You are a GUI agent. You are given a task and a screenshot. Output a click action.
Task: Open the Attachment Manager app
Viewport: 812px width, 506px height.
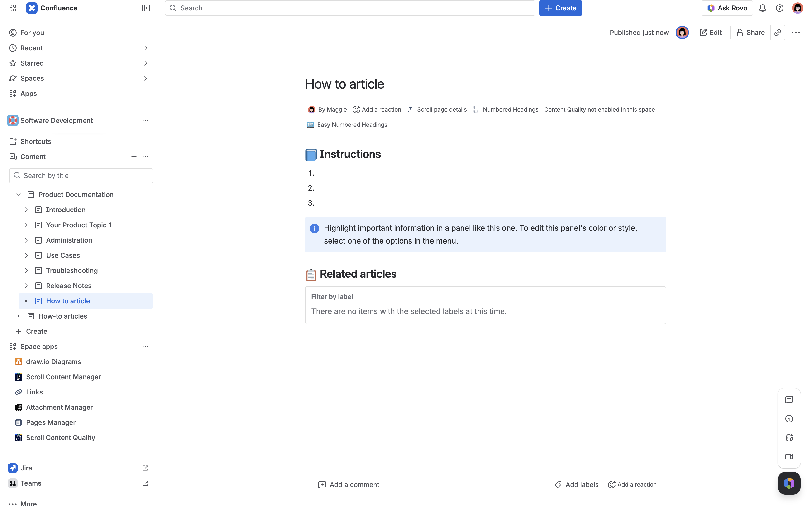point(59,407)
